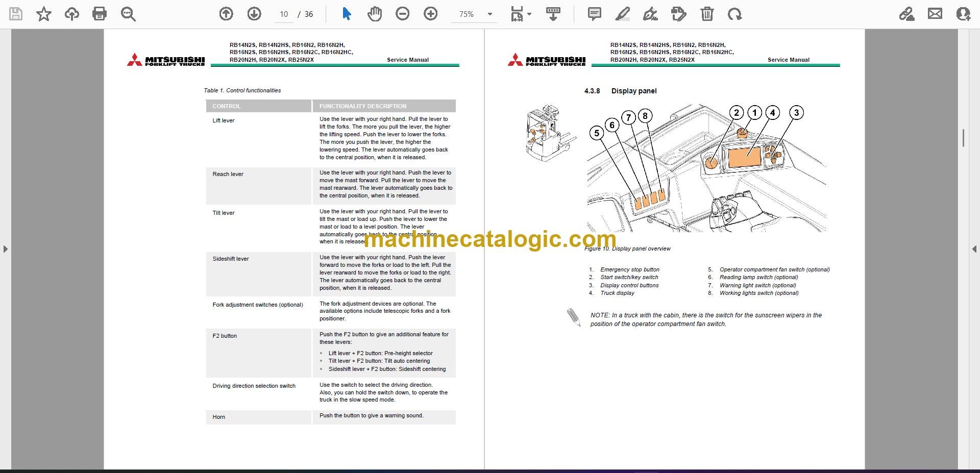Expand the left navigation pane
The width and height of the screenshot is (980, 473).
(5, 249)
